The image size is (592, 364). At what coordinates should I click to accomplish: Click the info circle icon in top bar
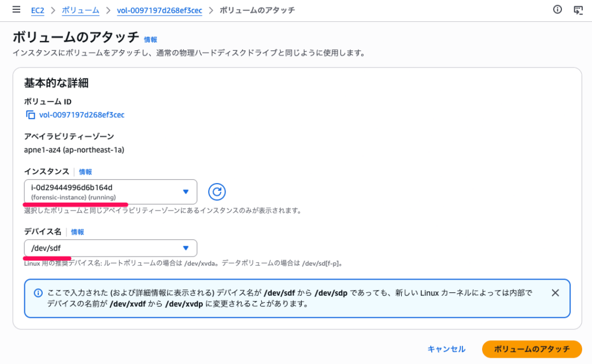click(557, 10)
